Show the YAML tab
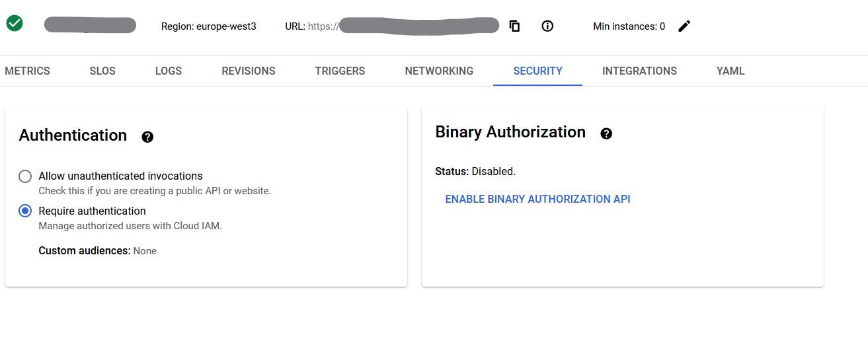 point(730,71)
